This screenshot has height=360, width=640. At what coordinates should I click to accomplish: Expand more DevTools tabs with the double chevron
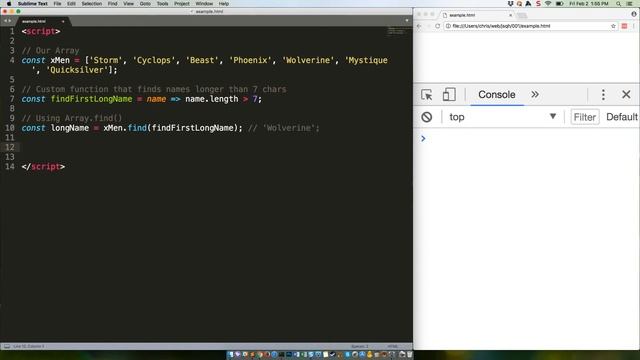point(535,95)
